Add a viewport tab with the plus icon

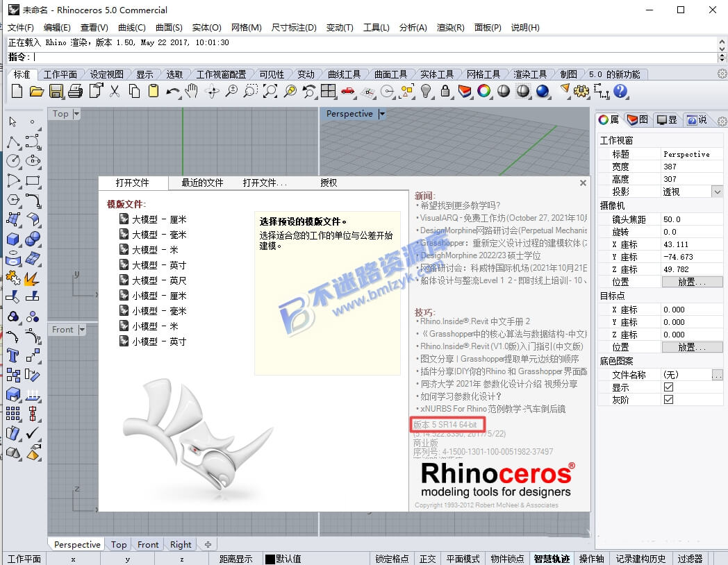pyautogui.click(x=208, y=545)
